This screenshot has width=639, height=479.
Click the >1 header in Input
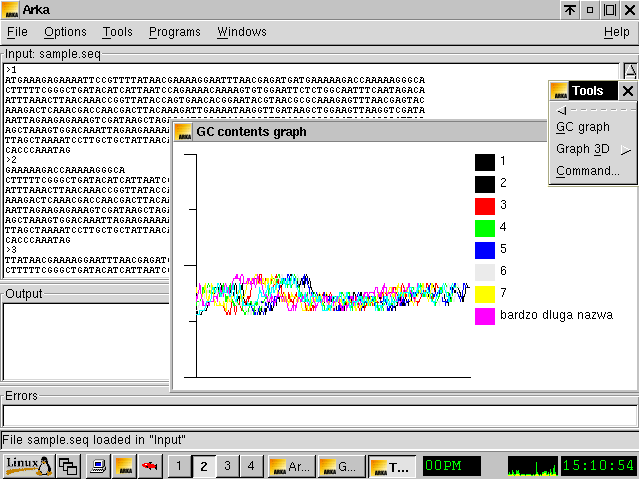11,70
